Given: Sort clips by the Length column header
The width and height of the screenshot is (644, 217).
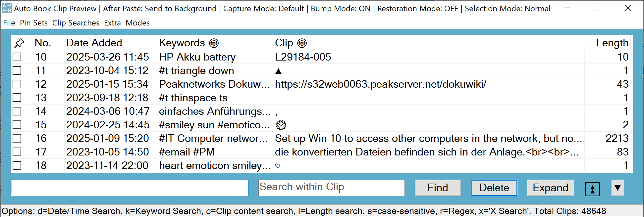Looking at the screenshot, I should (612, 43).
